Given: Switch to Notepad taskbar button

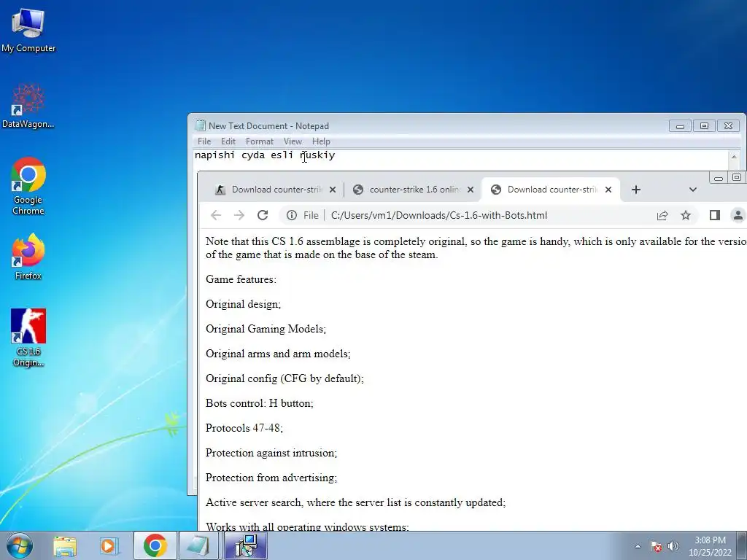Looking at the screenshot, I should [198, 545].
